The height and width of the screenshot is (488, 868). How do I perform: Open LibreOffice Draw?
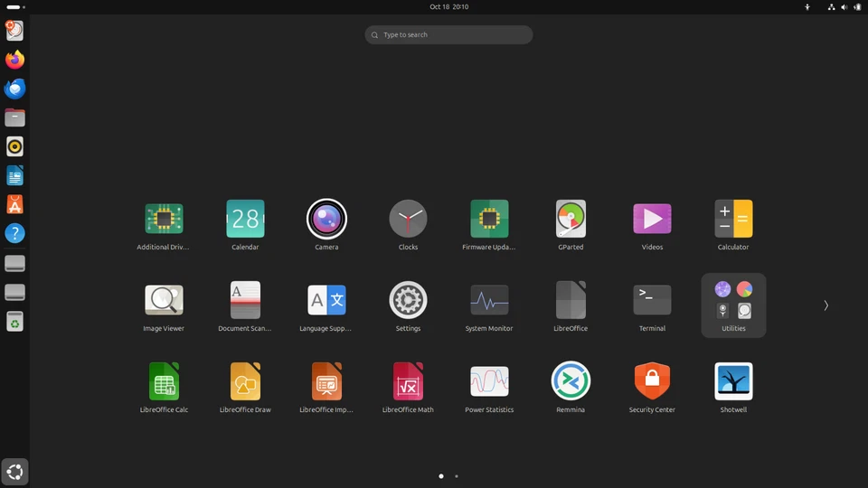245,381
